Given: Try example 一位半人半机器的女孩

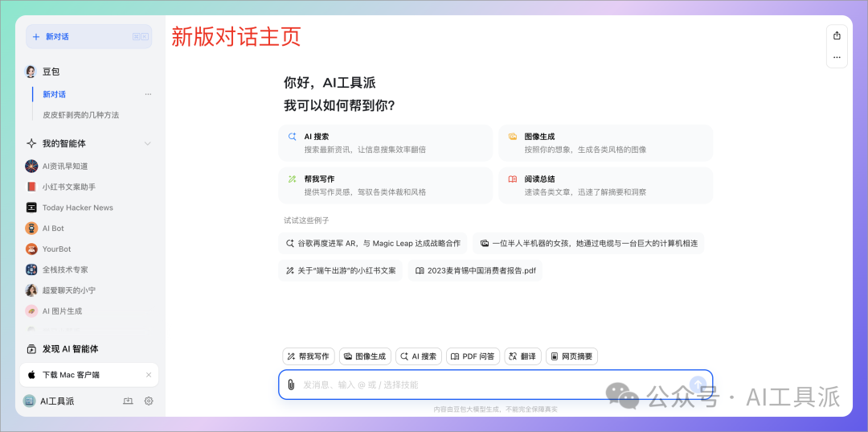Looking at the screenshot, I should click(588, 243).
